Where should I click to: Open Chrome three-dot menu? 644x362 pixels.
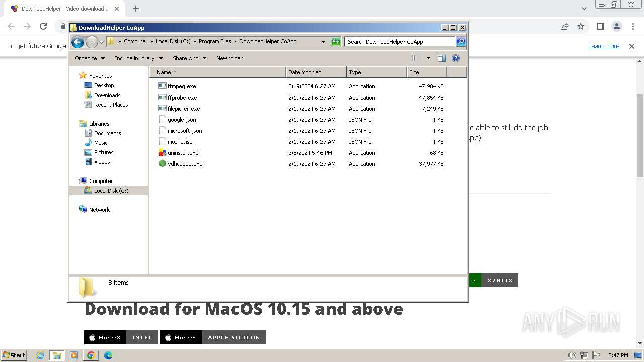[x=632, y=27]
